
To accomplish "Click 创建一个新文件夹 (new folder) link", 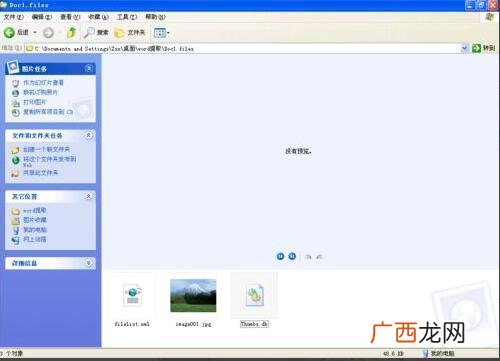I will click(x=46, y=149).
